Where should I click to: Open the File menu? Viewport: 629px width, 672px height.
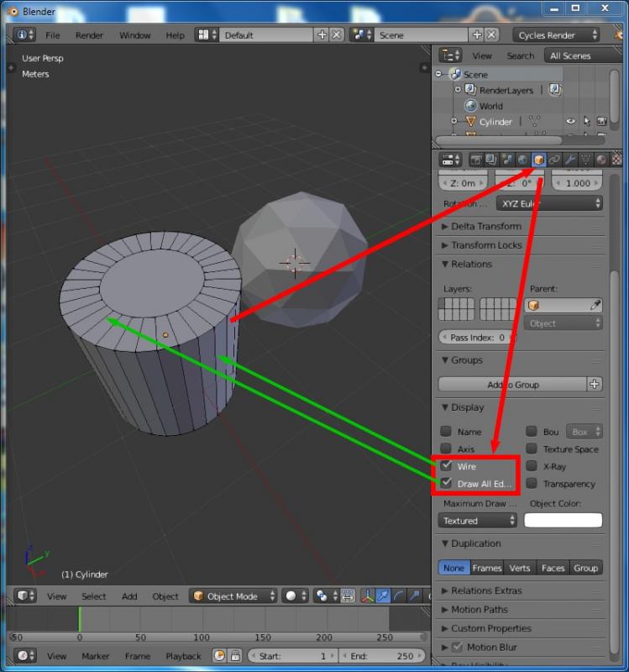tap(53, 35)
